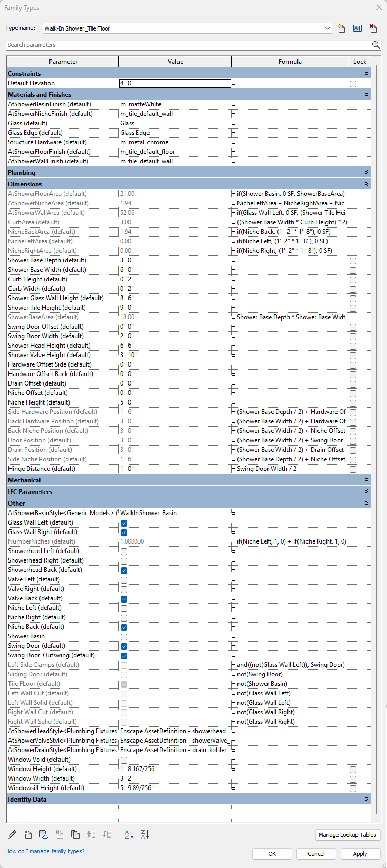
Task: Uncheck Glass Wall Right checkbox
Action: coord(124,532)
